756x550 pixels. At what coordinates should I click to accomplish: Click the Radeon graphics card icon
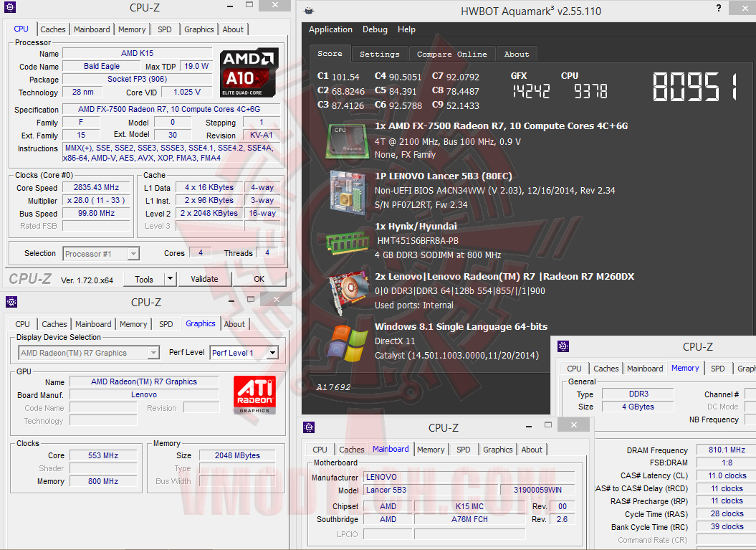coord(348,292)
